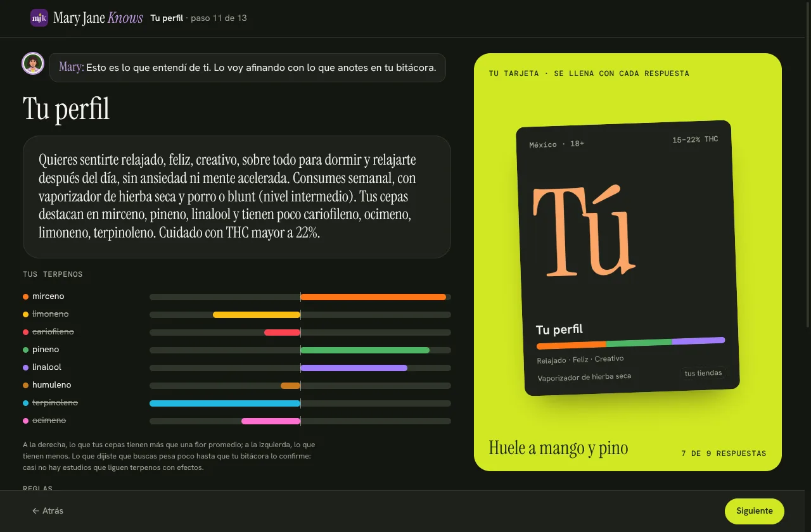Screen dimensions: 811x532
Task: Click the yellow limoneno color dot
Action: click(x=26, y=314)
